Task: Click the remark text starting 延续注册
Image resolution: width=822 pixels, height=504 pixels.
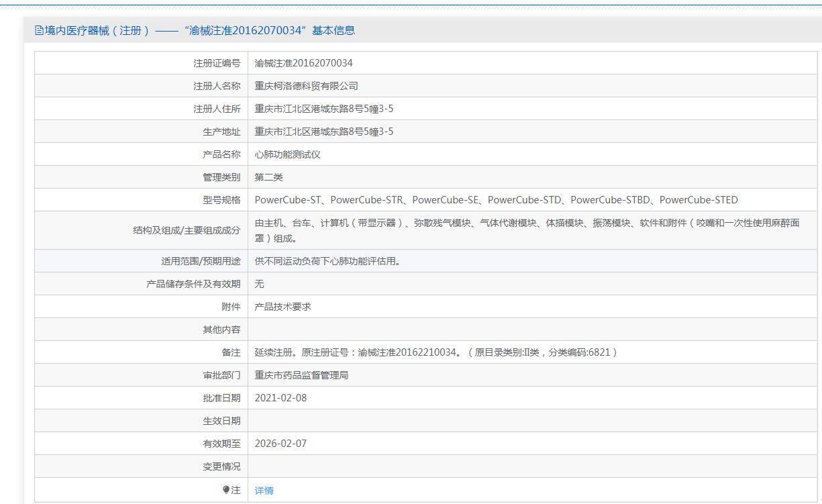Action: point(436,352)
